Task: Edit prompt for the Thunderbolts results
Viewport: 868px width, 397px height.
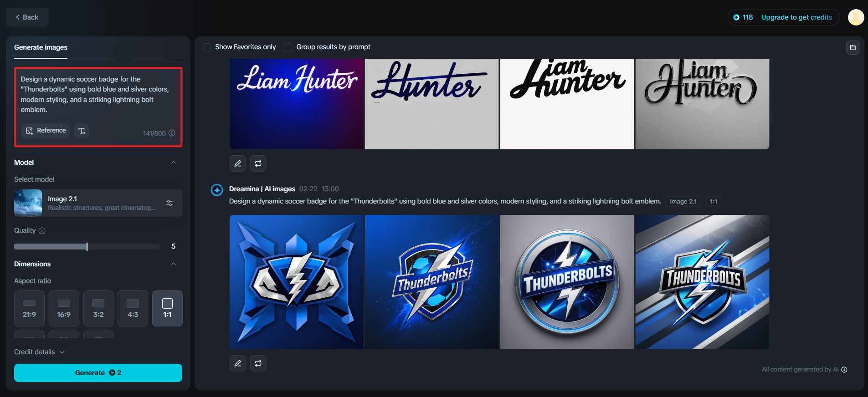Action: click(x=238, y=363)
